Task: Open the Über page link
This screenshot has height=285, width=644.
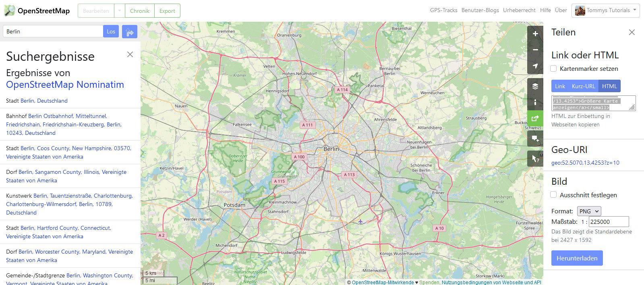Action: 561,10
